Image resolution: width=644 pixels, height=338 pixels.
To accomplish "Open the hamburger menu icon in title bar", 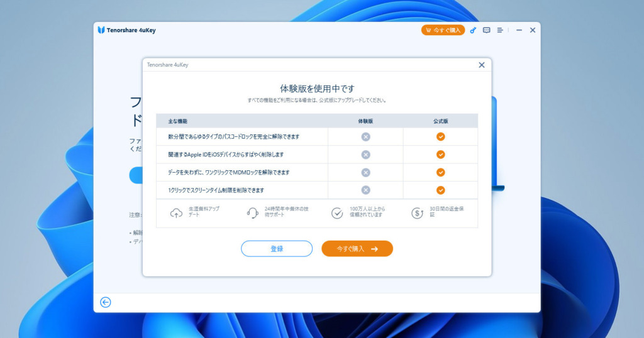I will pyautogui.click(x=500, y=30).
